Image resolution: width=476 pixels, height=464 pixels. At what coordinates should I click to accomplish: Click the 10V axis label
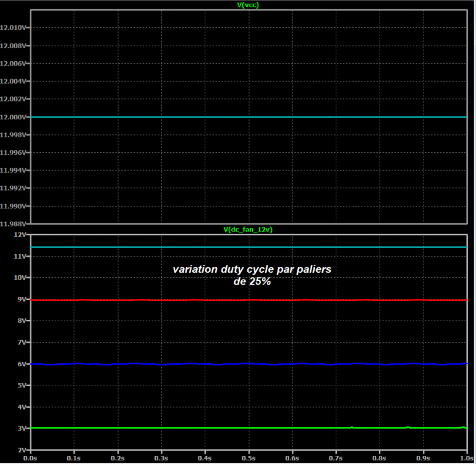pyautogui.click(x=20, y=278)
